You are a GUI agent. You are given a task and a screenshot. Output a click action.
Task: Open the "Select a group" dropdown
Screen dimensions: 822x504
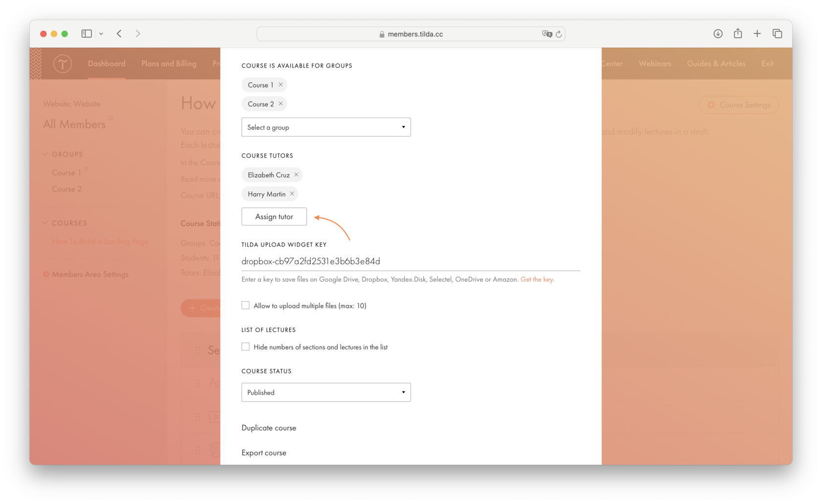click(x=325, y=127)
